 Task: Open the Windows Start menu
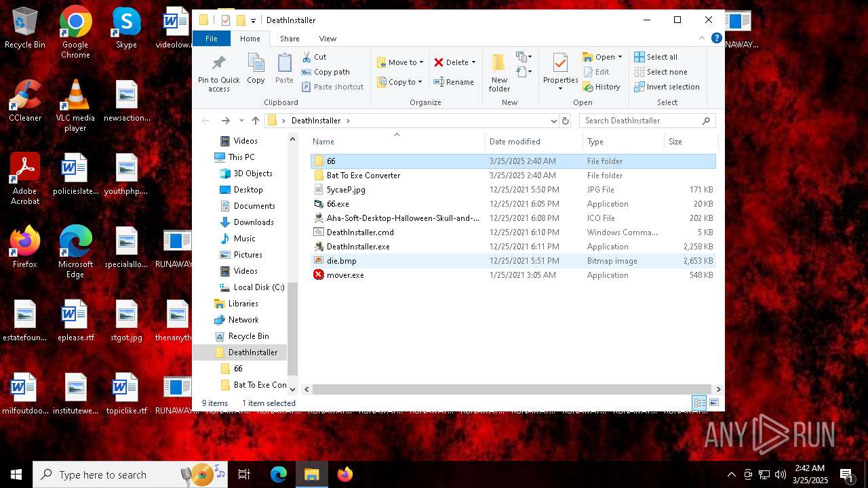(x=16, y=474)
